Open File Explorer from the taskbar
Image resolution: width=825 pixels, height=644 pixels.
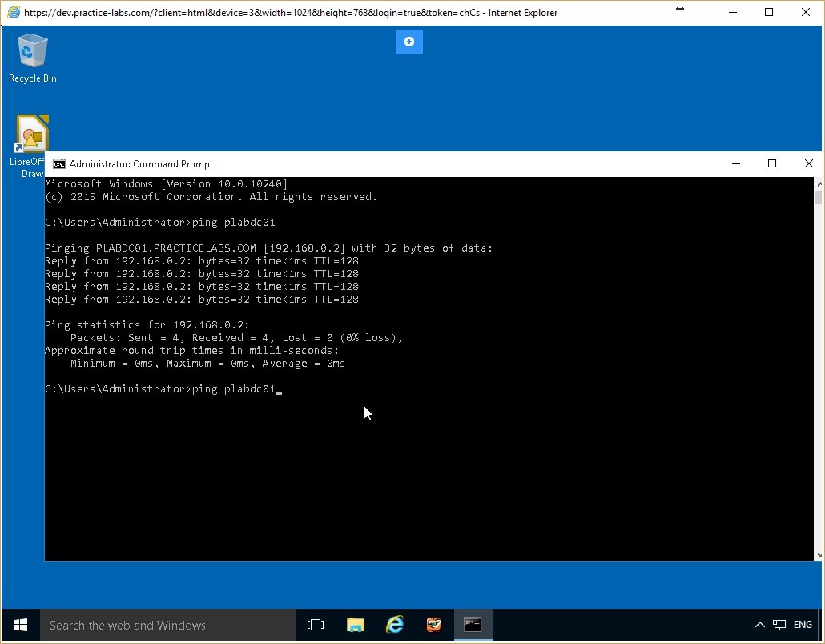(355, 625)
